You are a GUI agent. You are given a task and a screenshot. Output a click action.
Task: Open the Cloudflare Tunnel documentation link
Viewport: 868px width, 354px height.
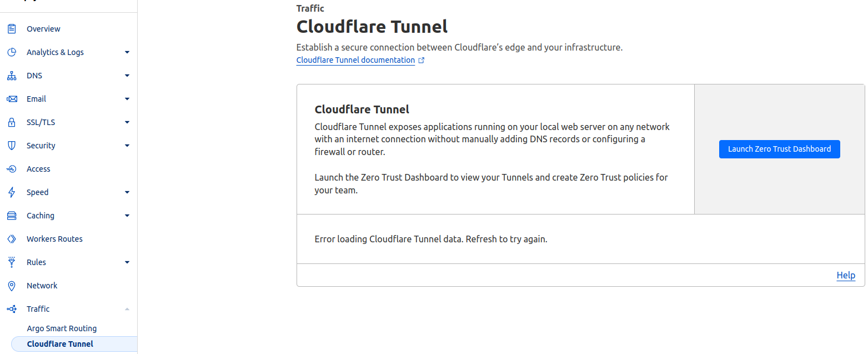click(355, 60)
